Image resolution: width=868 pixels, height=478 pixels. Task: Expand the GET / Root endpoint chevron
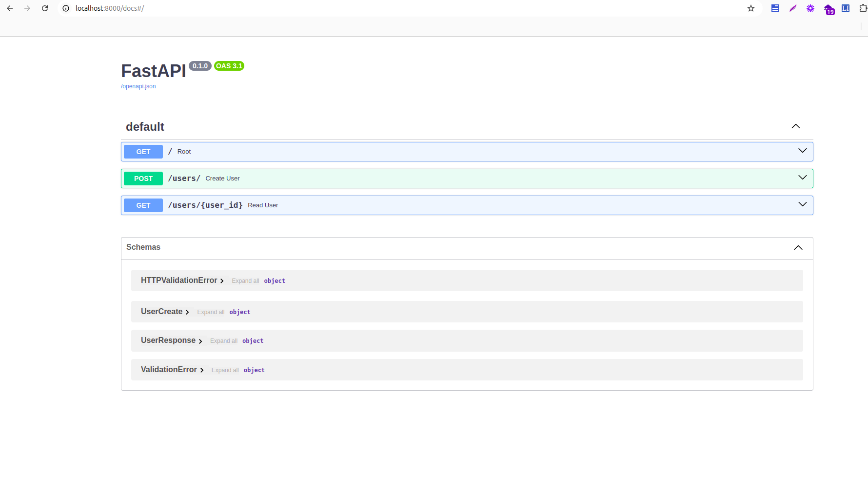tap(803, 151)
